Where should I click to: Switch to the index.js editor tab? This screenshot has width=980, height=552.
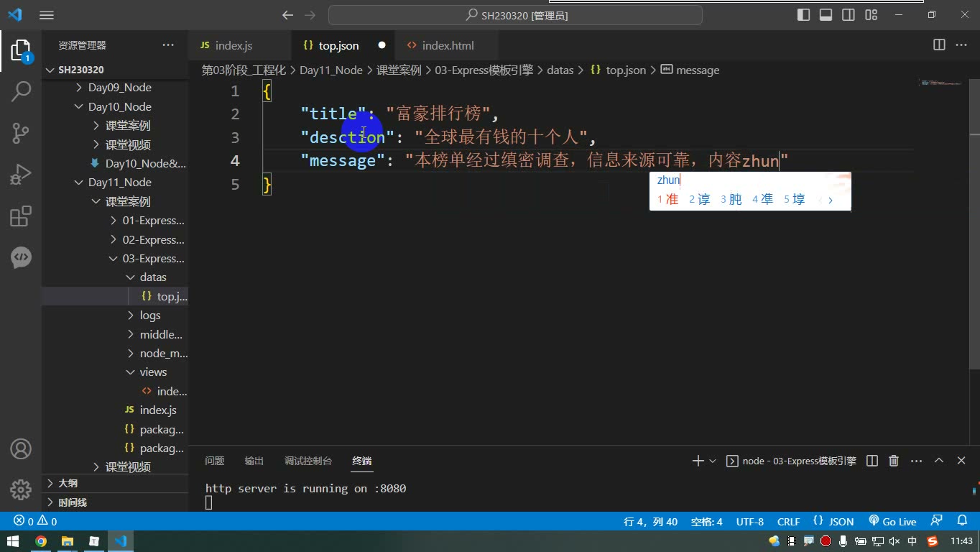(x=240, y=45)
